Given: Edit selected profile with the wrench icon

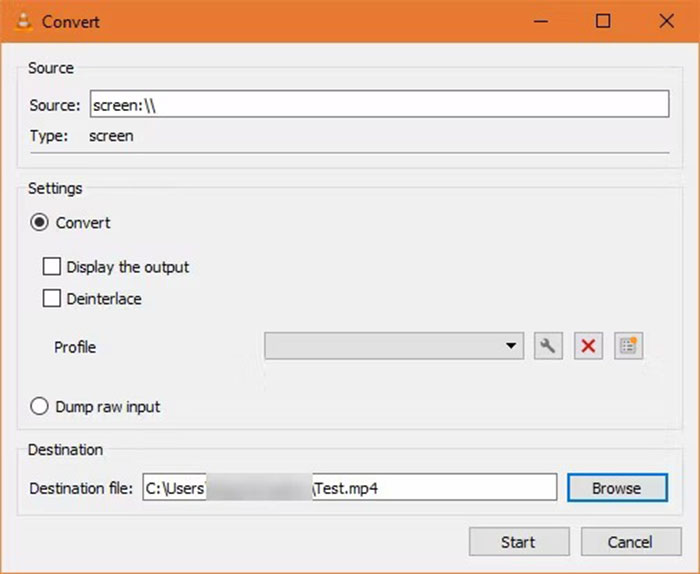Looking at the screenshot, I should click(547, 346).
